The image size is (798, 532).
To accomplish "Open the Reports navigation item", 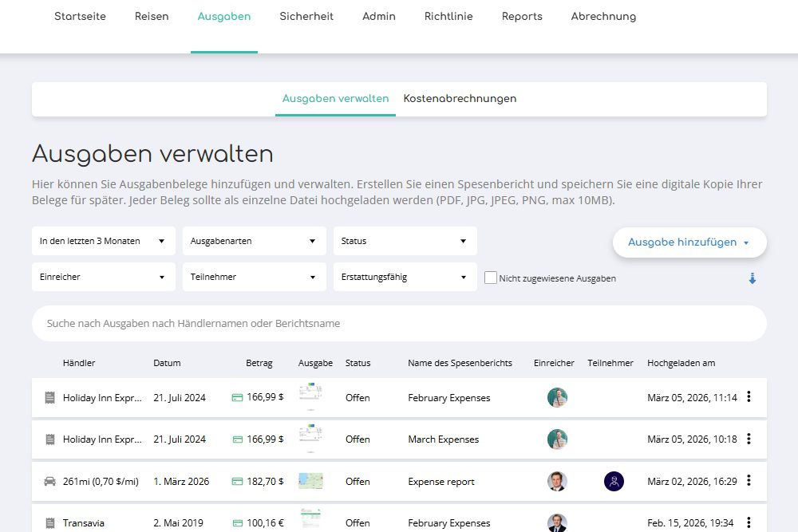I will [522, 16].
